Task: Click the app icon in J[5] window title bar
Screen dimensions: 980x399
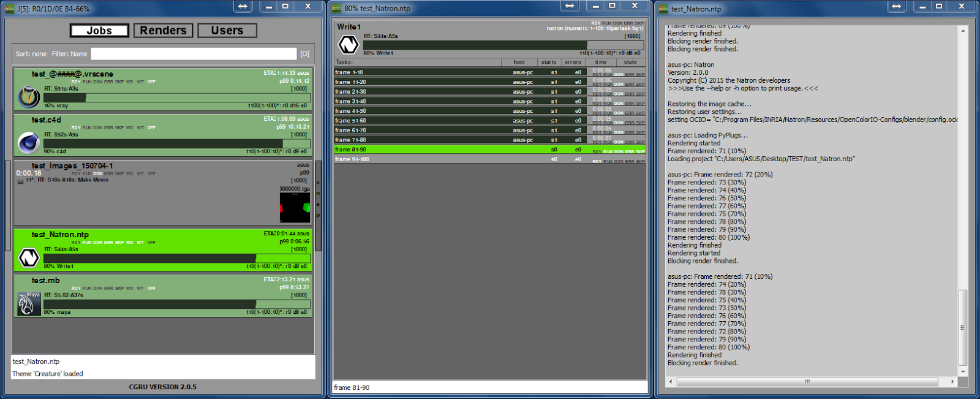Action: 10,9
